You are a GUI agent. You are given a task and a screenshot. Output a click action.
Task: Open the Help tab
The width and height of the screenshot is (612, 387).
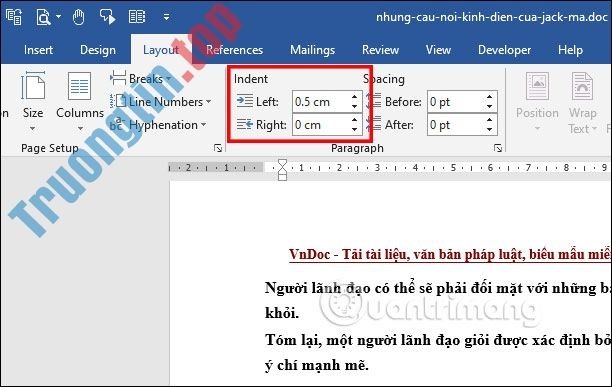[570, 50]
